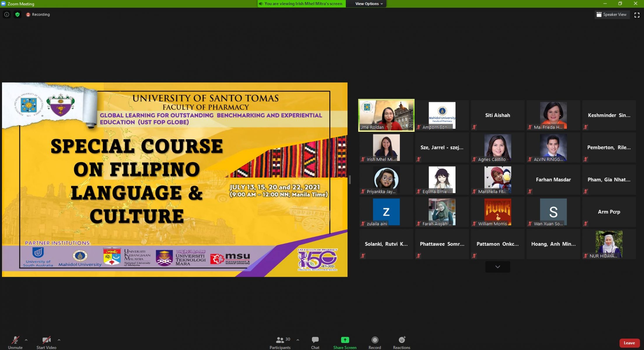The width and height of the screenshot is (644, 350).
Task: Select NUR HIDAYA... graduate photo tile
Action: point(609,244)
